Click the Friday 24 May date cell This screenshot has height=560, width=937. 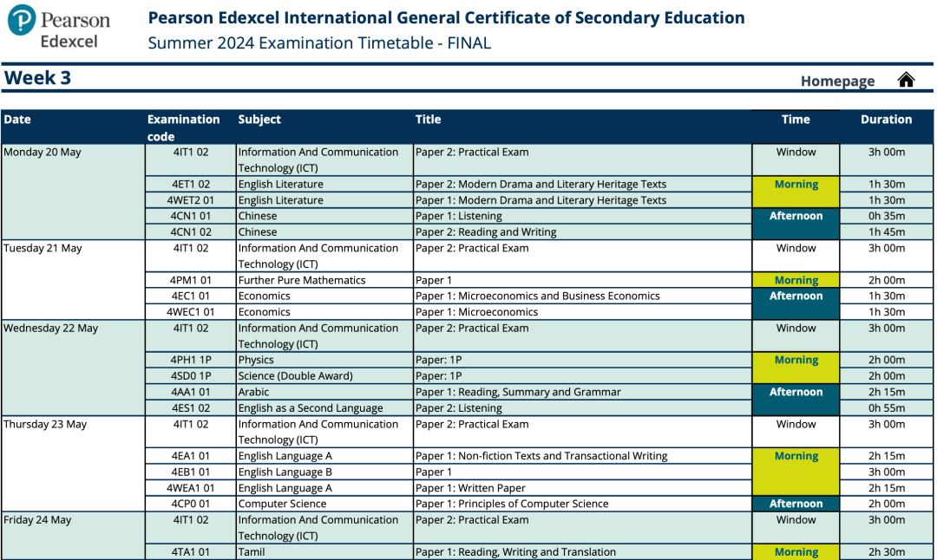point(37,520)
